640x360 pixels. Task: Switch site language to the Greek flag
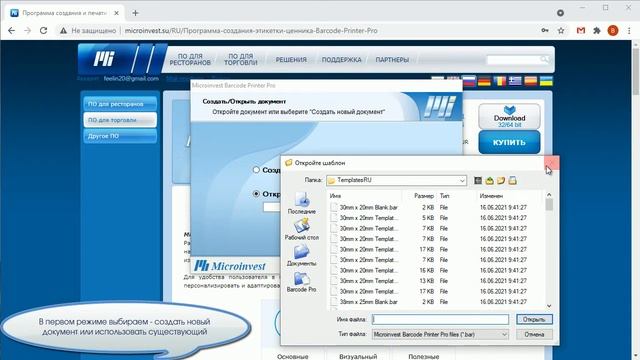(x=515, y=81)
